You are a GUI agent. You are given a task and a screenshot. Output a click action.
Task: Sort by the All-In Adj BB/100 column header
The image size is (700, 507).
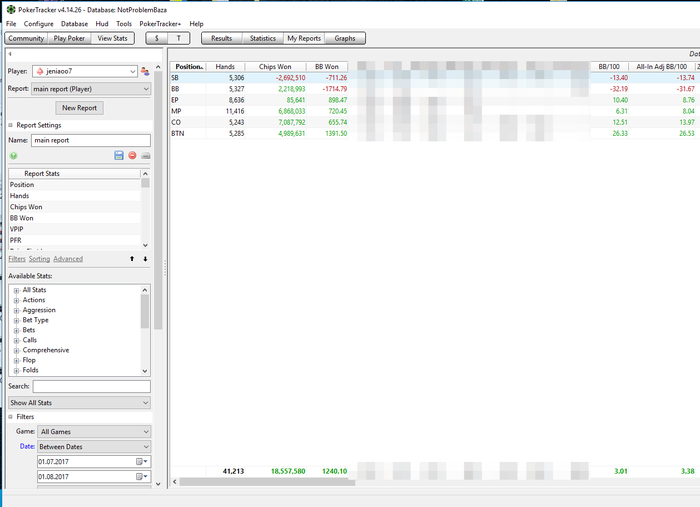(662, 66)
